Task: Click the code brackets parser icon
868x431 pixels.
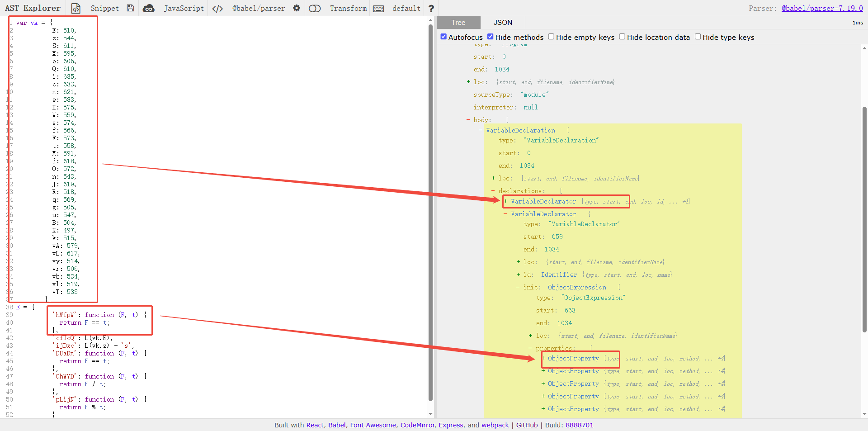Action: tap(217, 8)
